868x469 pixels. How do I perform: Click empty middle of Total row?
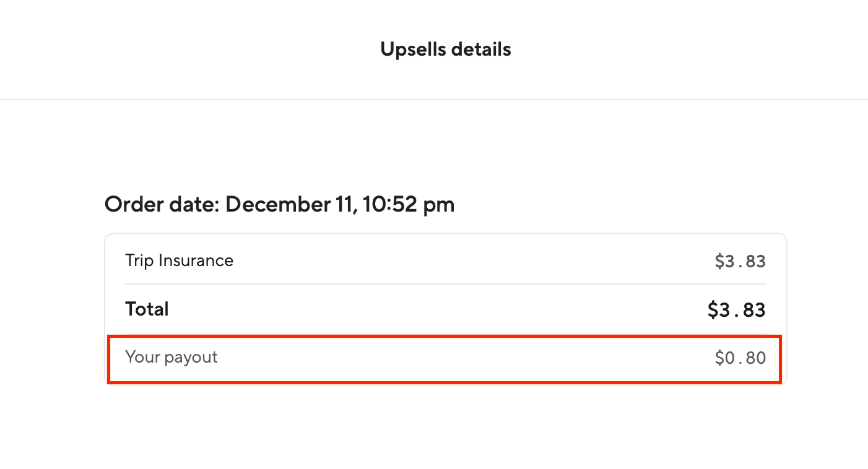440,309
